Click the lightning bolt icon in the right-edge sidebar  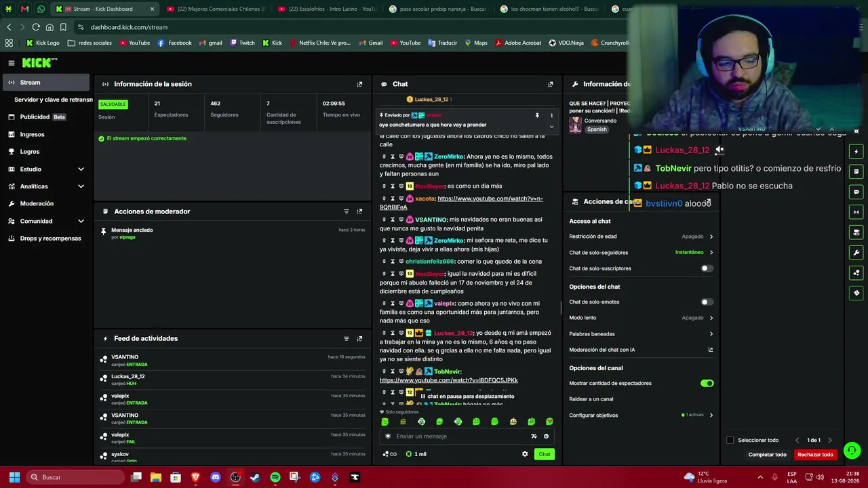(856, 151)
